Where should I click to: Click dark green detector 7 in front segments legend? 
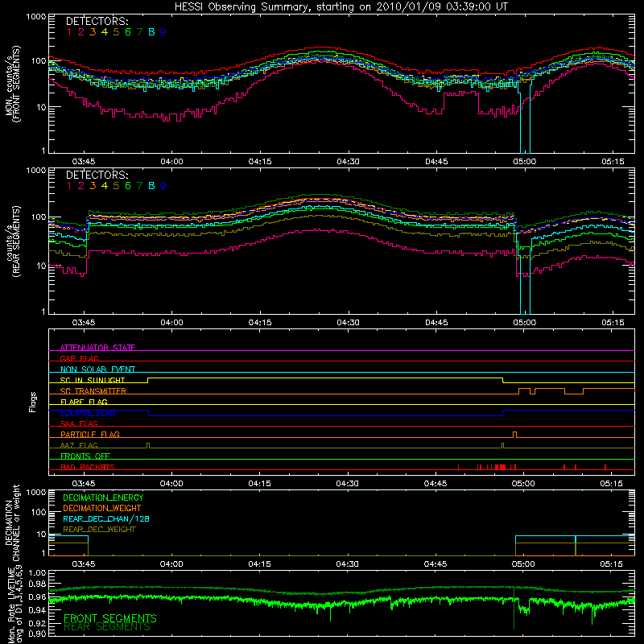pos(139,32)
